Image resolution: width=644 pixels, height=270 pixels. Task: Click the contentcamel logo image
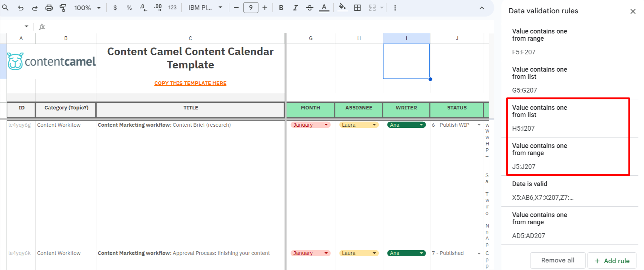pyautogui.click(x=52, y=62)
